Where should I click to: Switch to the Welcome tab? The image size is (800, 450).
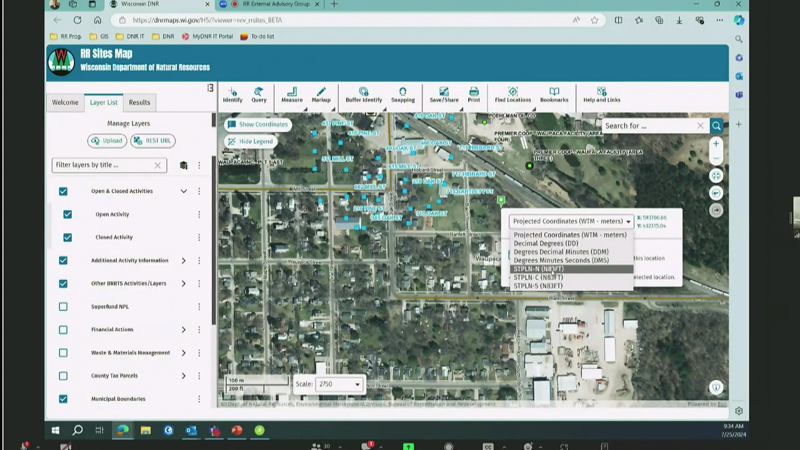(65, 103)
